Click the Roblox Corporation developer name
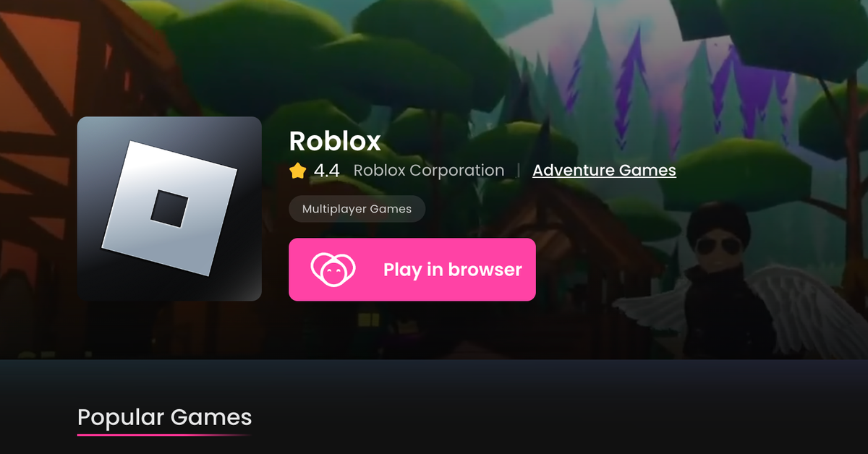The height and width of the screenshot is (454, 868). coord(429,171)
